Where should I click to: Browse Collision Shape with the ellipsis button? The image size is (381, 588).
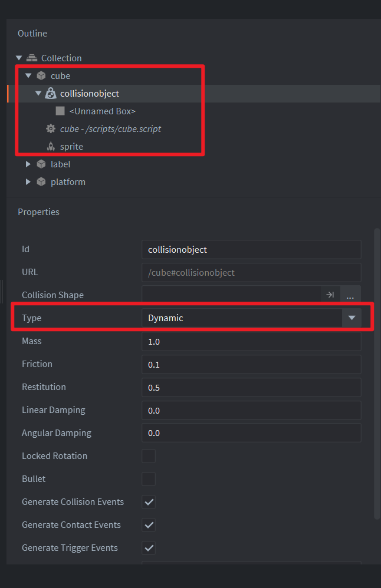[x=350, y=295]
